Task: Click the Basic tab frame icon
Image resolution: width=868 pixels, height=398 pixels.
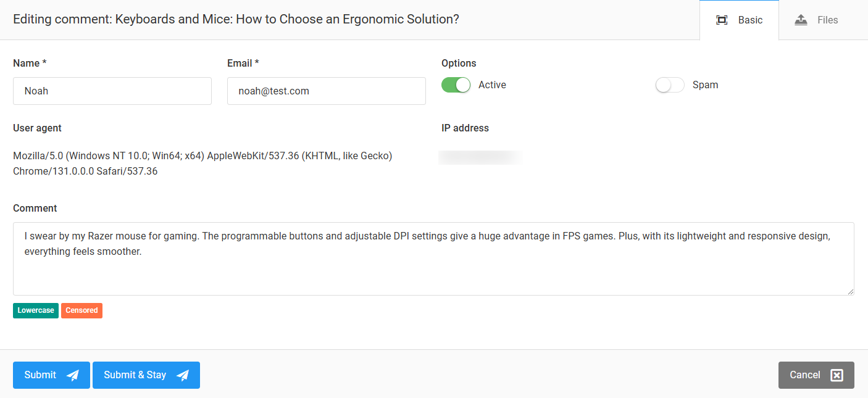Action: tap(721, 20)
